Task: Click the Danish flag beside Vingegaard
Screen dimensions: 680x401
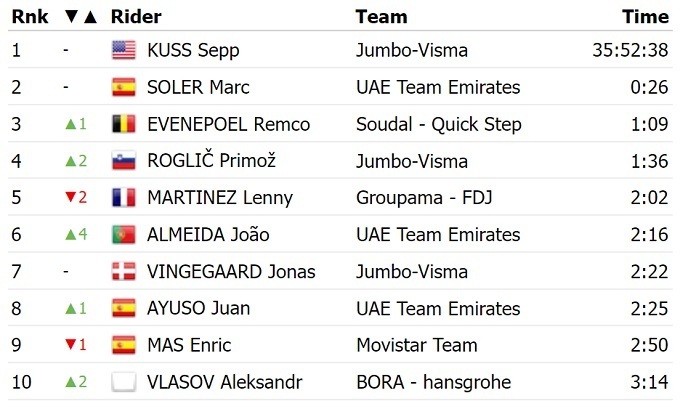Action: pyautogui.click(x=123, y=271)
